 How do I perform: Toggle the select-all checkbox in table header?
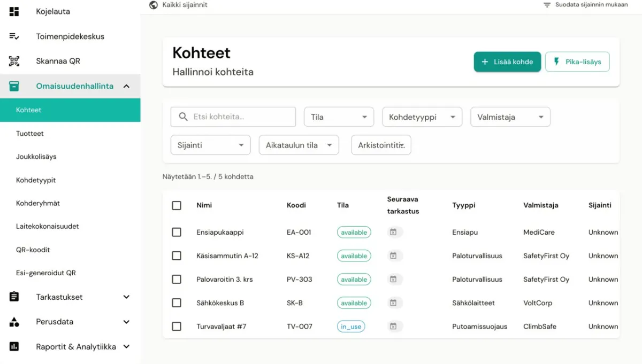tap(177, 205)
